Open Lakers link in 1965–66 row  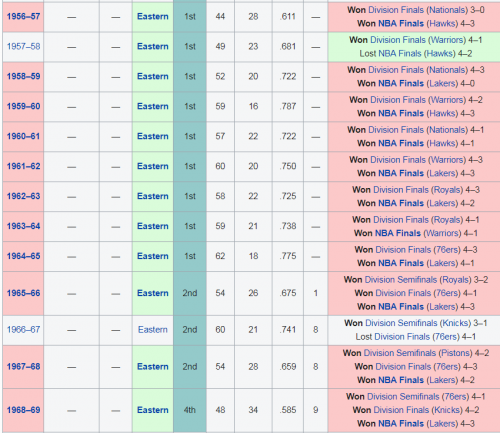(442, 307)
